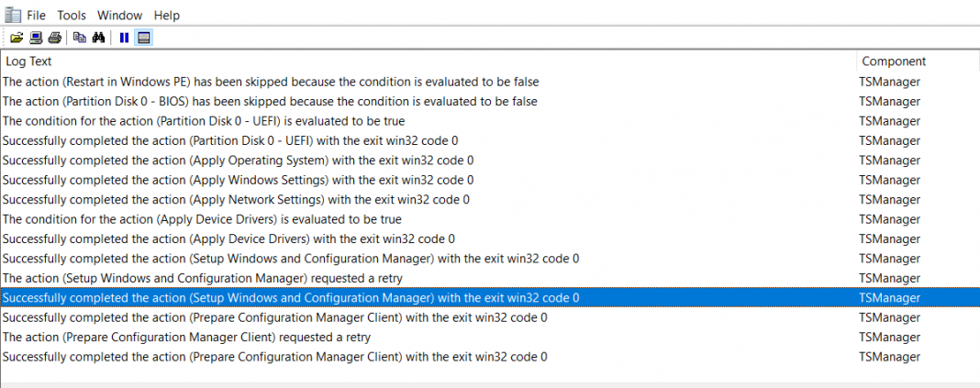Open the Help menu
The width and height of the screenshot is (980, 388).
click(167, 15)
